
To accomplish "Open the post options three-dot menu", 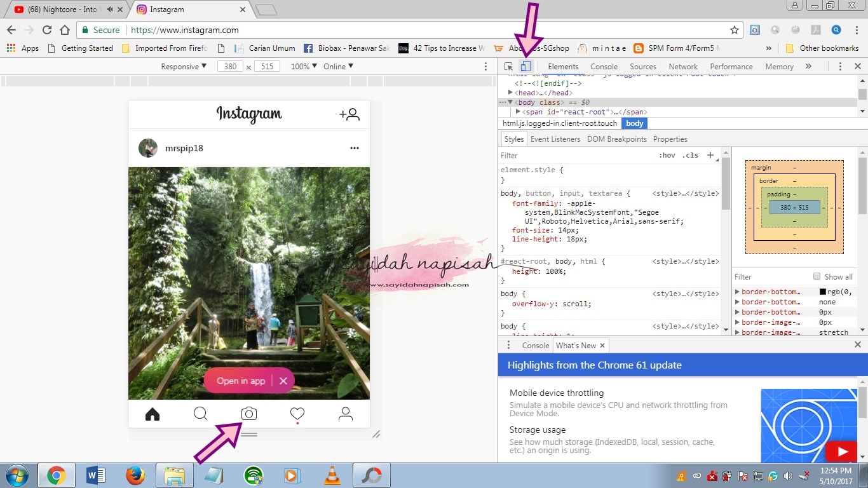I will click(x=355, y=148).
